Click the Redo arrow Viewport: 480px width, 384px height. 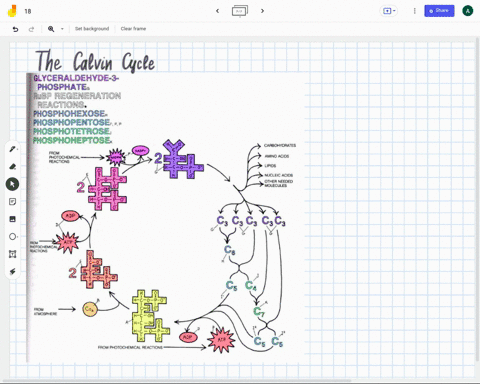pos(31,29)
